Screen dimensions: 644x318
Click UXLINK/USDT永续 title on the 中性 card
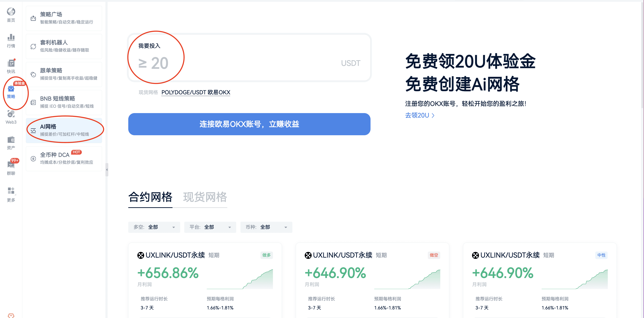tap(510, 255)
